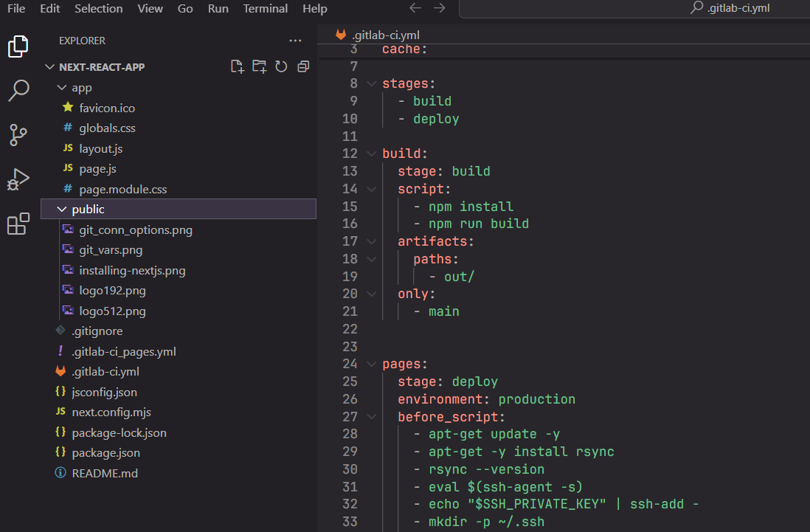This screenshot has width=810, height=532.
Task: Collapse the NEXT-REACT-APP root folder
Action: tap(50, 67)
